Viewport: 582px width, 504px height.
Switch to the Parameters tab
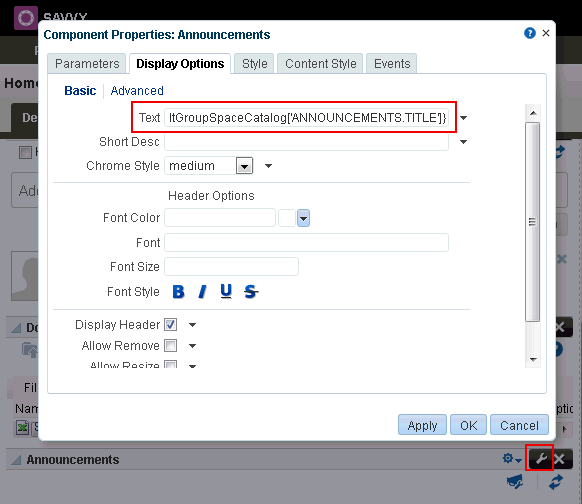[x=87, y=63]
